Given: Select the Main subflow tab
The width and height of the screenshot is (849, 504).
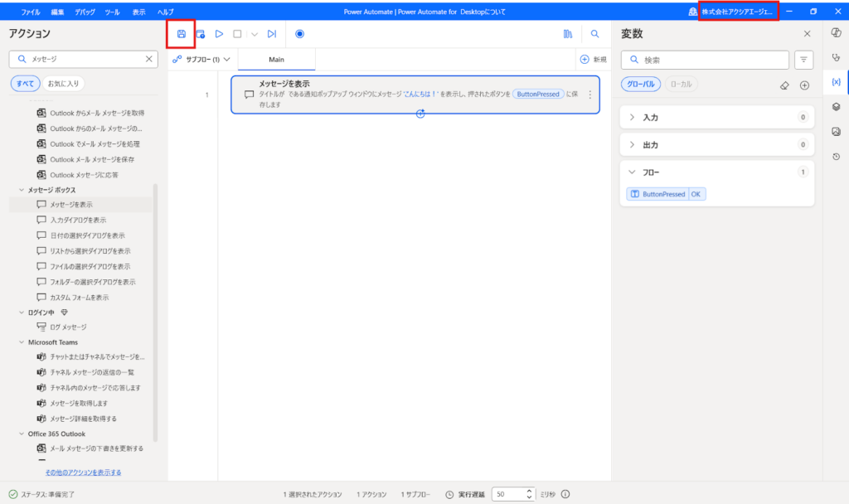Looking at the screenshot, I should click(276, 60).
